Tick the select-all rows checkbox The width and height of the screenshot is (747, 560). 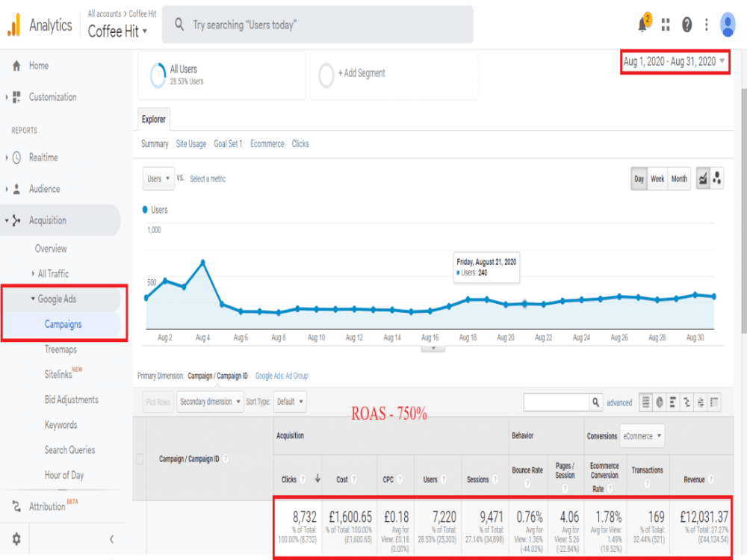point(140,459)
